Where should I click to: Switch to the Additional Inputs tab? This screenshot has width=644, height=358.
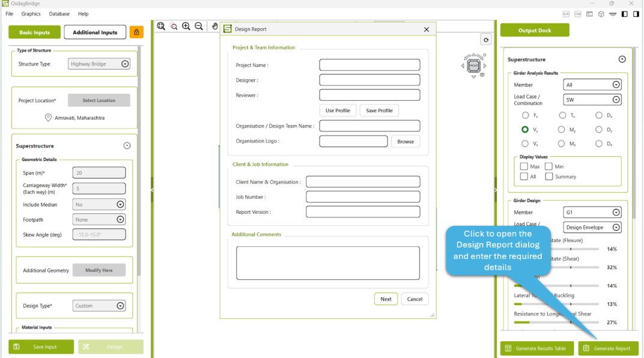click(x=95, y=32)
